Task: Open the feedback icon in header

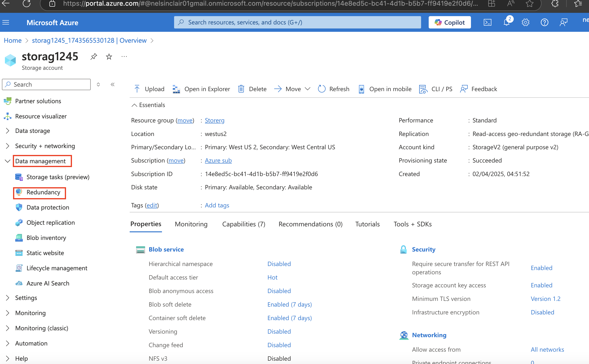Action: (563, 22)
